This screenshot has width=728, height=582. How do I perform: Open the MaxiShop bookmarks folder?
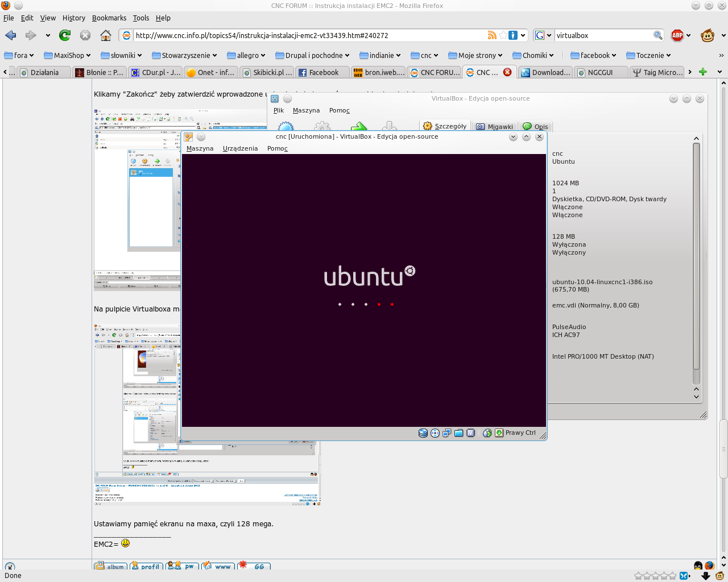[67, 55]
